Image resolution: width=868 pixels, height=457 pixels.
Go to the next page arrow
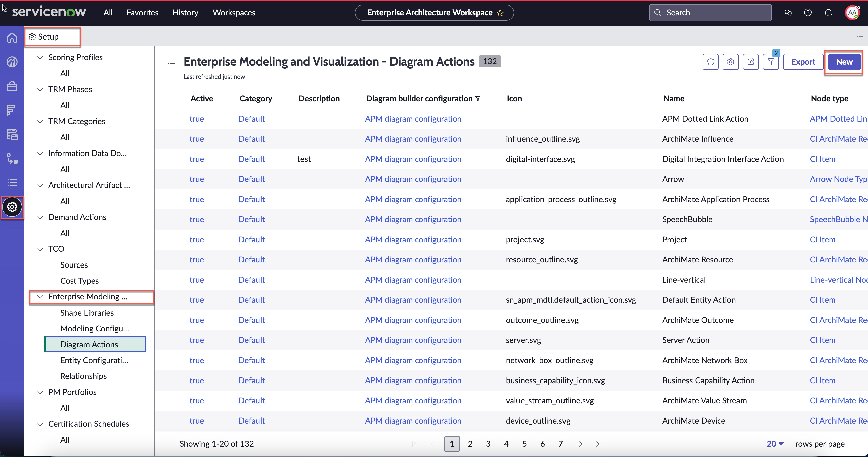(x=579, y=444)
